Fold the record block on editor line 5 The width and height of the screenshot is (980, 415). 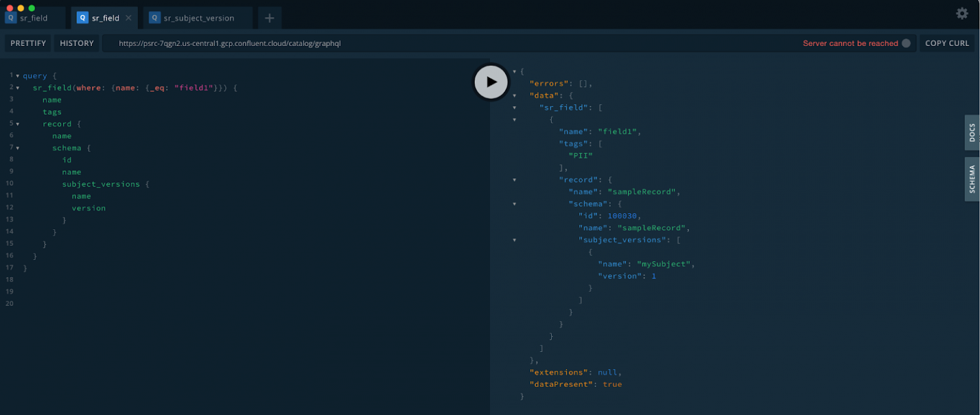click(x=17, y=124)
